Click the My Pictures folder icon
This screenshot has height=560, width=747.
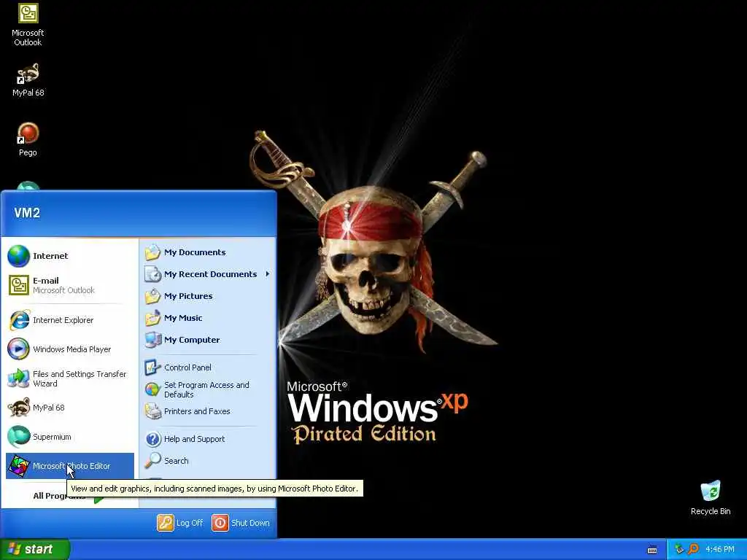click(x=152, y=296)
